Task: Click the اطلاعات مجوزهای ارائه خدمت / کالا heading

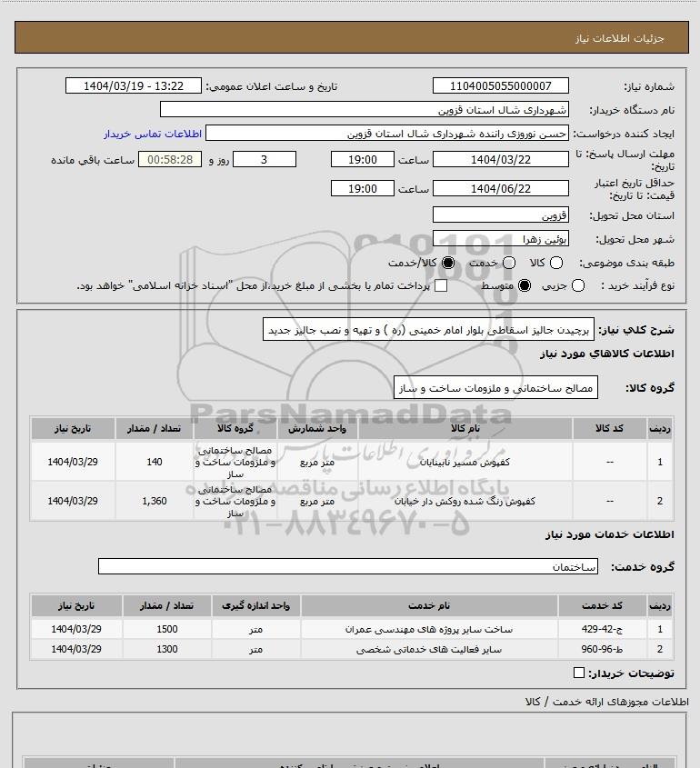Action: (x=607, y=702)
